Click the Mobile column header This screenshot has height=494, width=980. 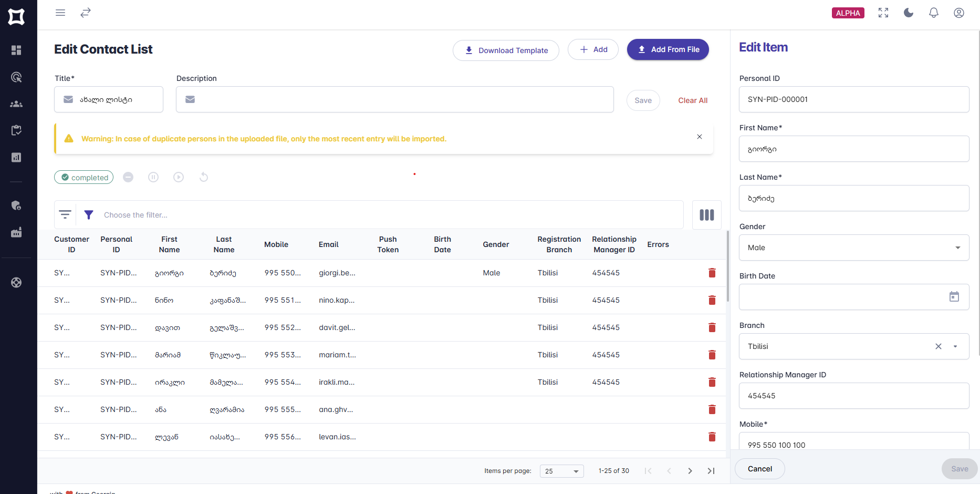[x=276, y=244]
